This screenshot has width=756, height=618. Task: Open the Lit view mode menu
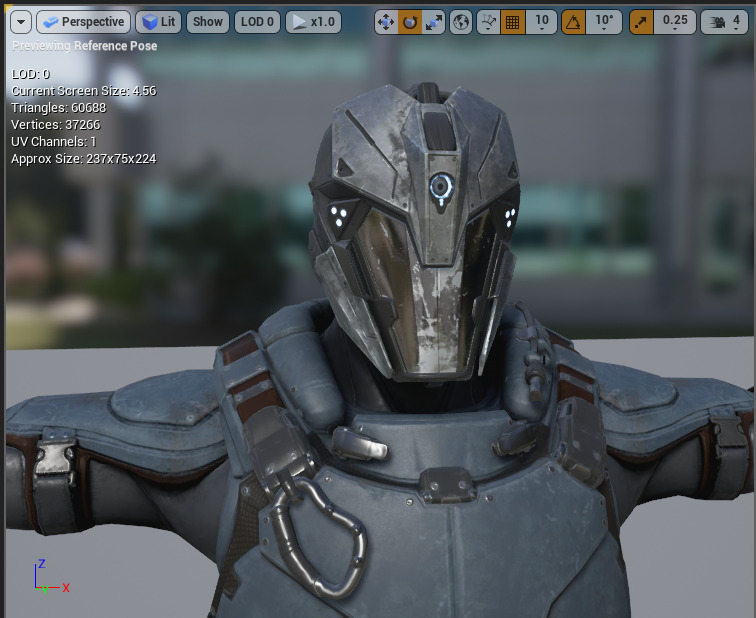click(x=158, y=21)
